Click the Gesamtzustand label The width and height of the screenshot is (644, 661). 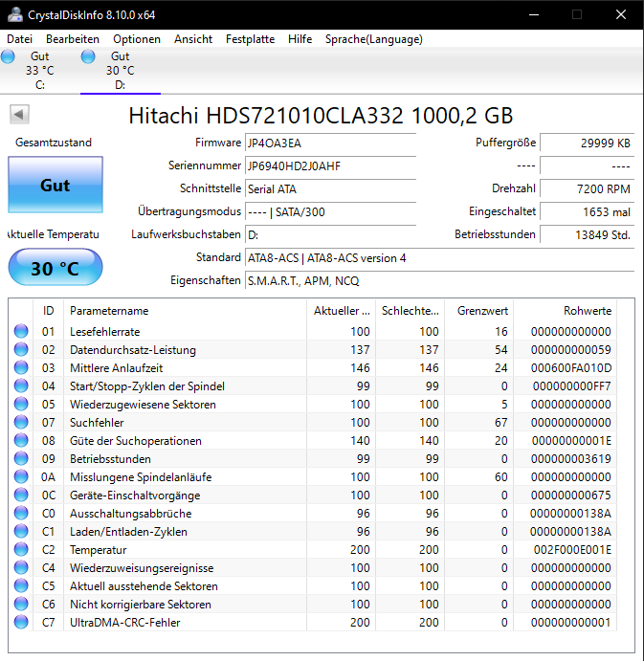(x=54, y=143)
